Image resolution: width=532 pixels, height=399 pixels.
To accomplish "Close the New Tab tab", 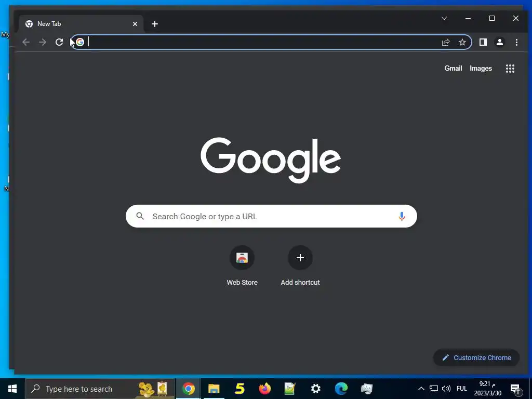I will tap(135, 24).
